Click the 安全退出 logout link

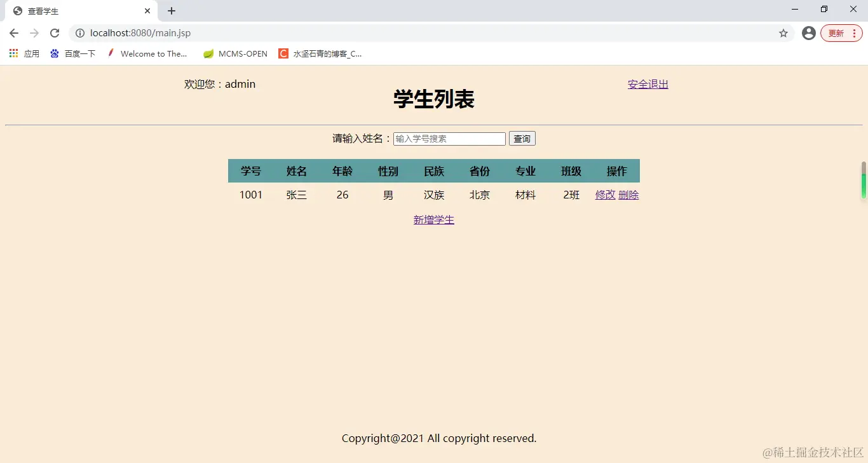pos(648,83)
